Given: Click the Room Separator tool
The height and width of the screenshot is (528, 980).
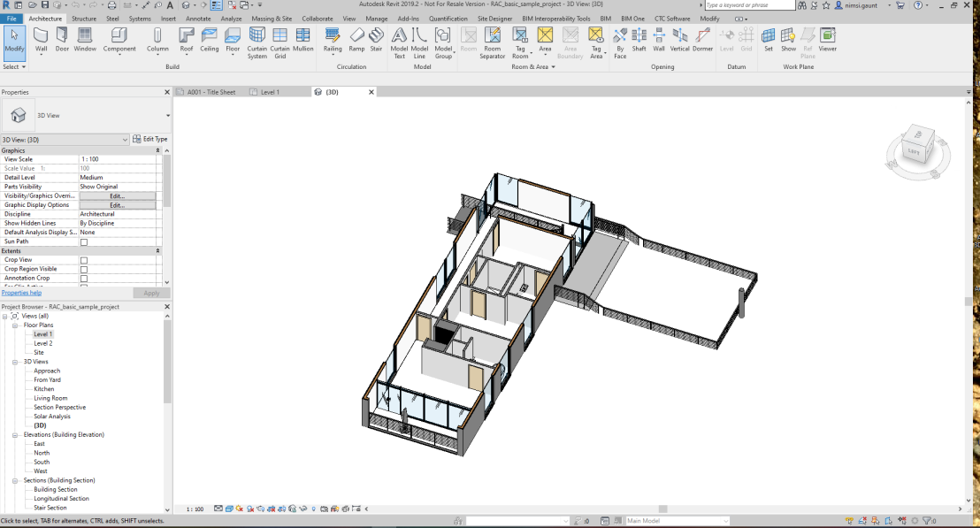Looking at the screenshot, I should [493, 39].
